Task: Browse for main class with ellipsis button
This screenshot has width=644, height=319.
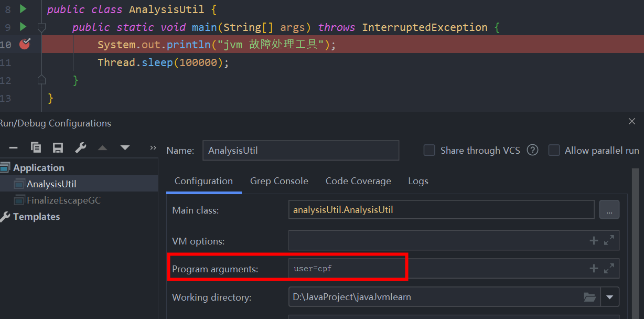Action: coord(609,210)
